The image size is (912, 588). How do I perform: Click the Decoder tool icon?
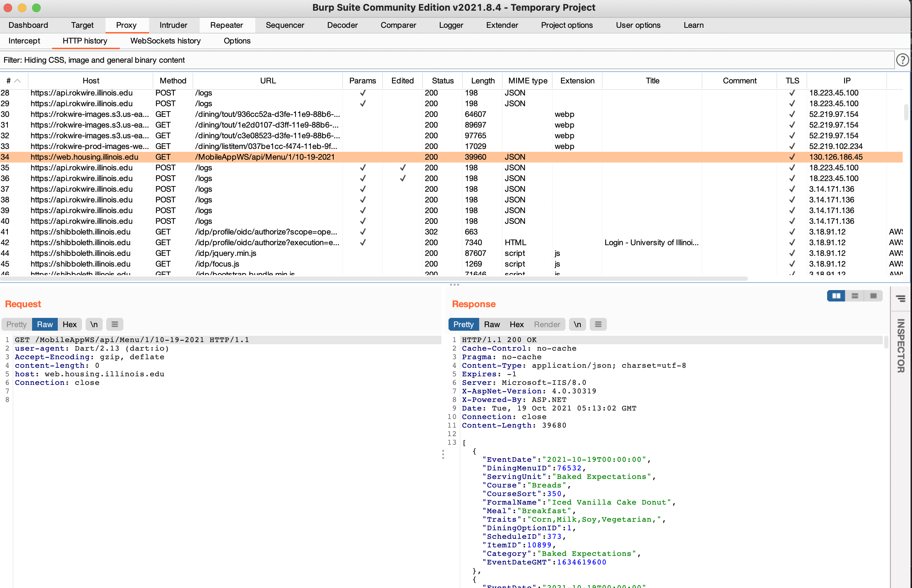tap(342, 25)
